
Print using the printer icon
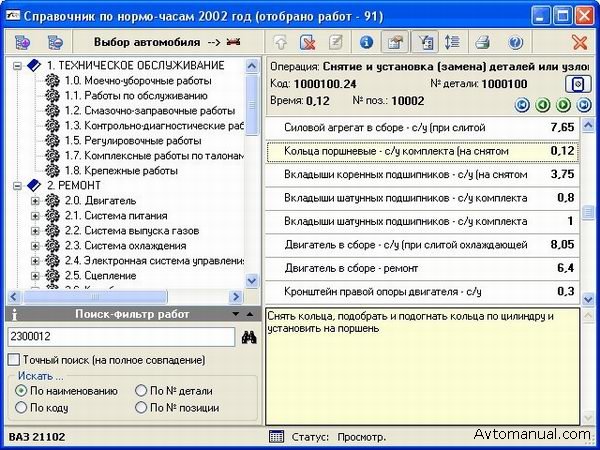pos(483,42)
